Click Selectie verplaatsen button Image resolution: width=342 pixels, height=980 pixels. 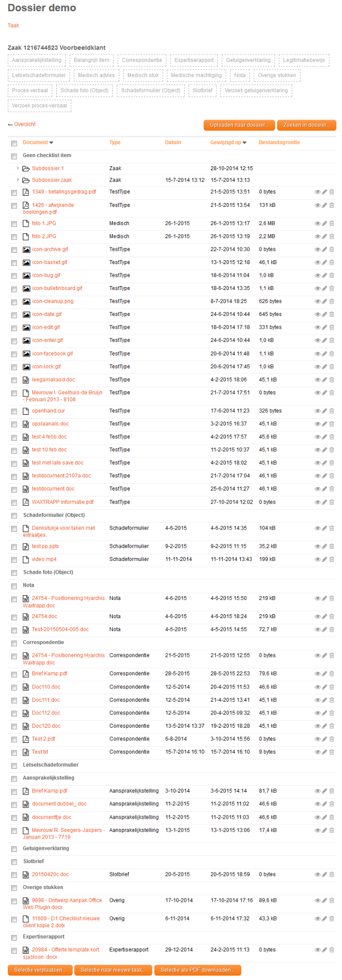click(x=40, y=970)
